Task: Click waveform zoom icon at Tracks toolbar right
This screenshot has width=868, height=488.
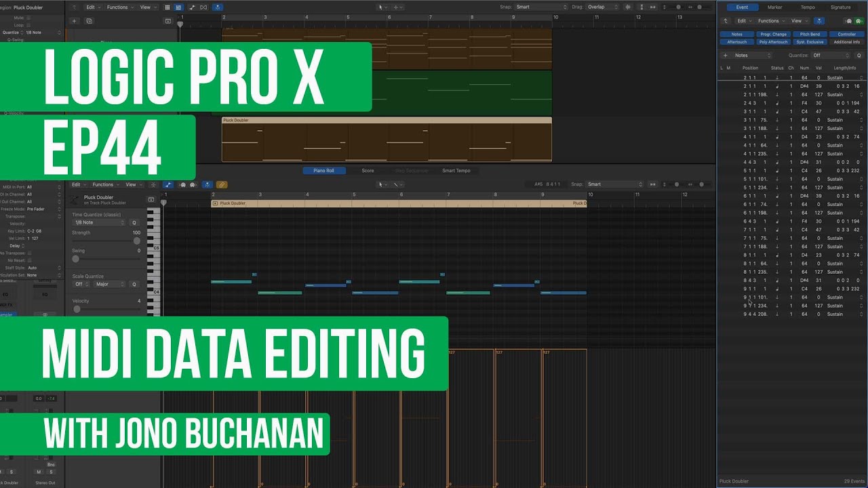Action: [x=627, y=7]
